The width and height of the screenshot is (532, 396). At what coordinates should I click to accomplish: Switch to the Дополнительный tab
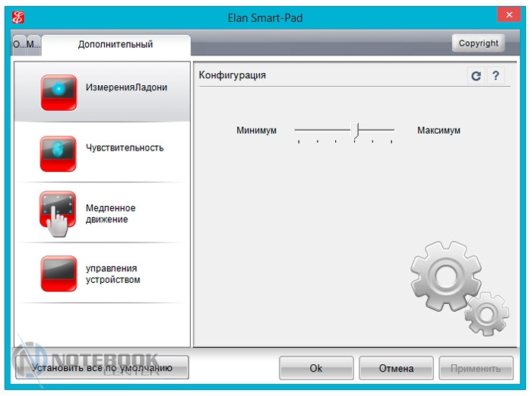[x=116, y=44]
